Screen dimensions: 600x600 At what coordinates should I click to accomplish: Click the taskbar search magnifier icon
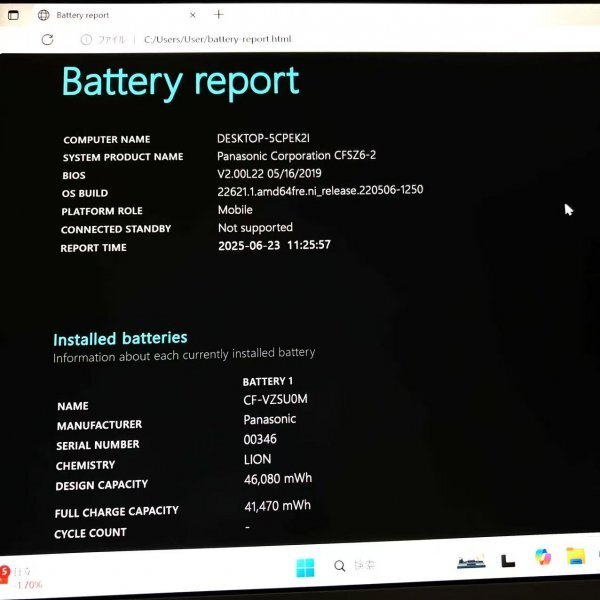[339, 566]
